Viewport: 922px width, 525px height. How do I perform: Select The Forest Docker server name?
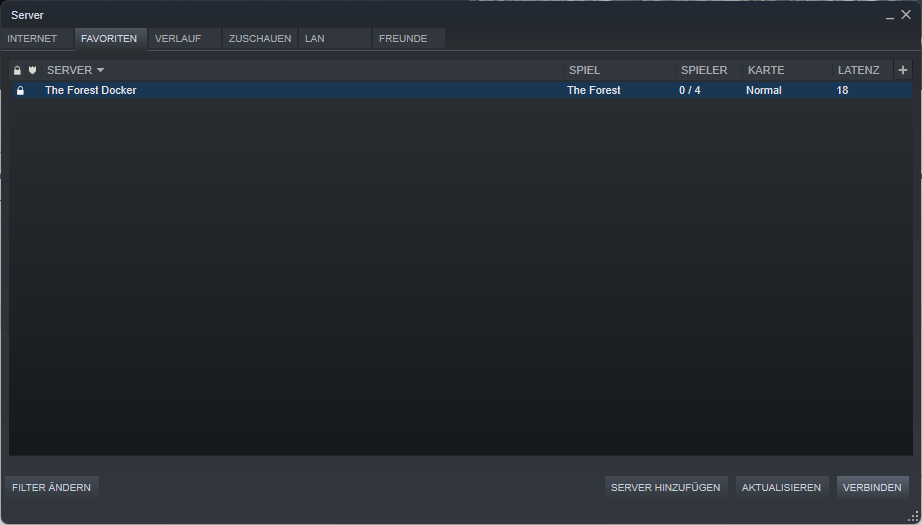click(91, 91)
